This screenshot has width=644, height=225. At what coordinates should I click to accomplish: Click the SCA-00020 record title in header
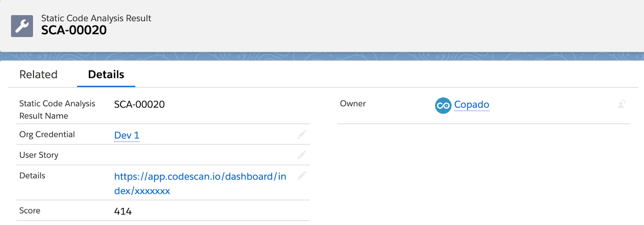(74, 30)
